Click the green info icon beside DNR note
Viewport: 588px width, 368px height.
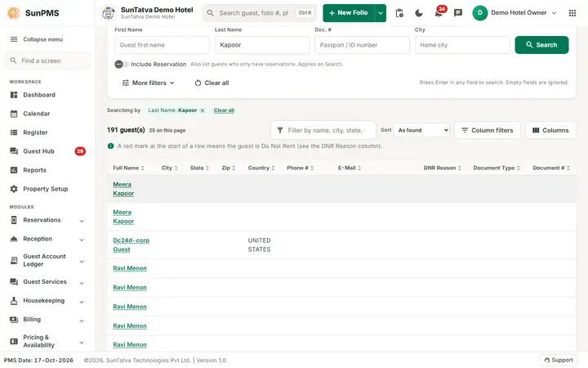(110, 146)
